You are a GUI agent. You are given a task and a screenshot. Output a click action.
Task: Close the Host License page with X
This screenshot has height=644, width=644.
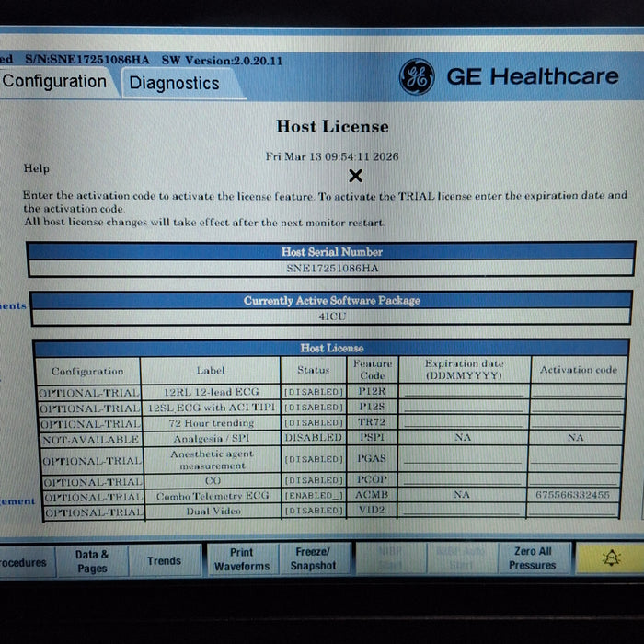[355, 176]
